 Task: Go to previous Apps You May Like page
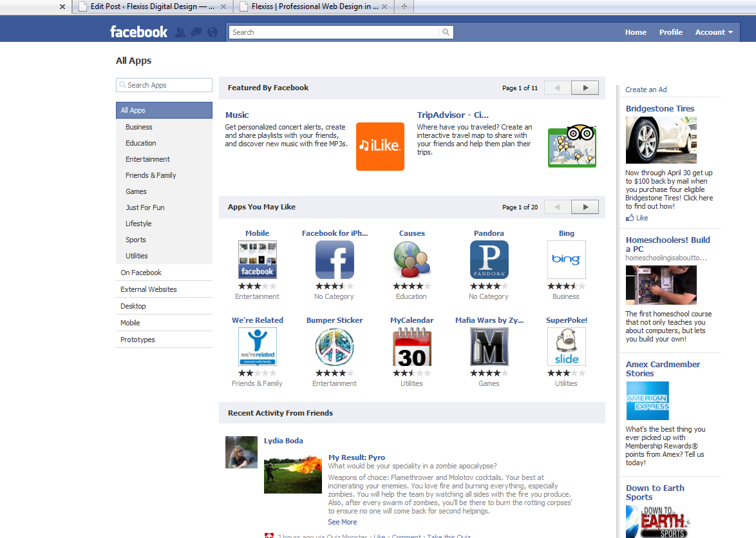(558, 207)
